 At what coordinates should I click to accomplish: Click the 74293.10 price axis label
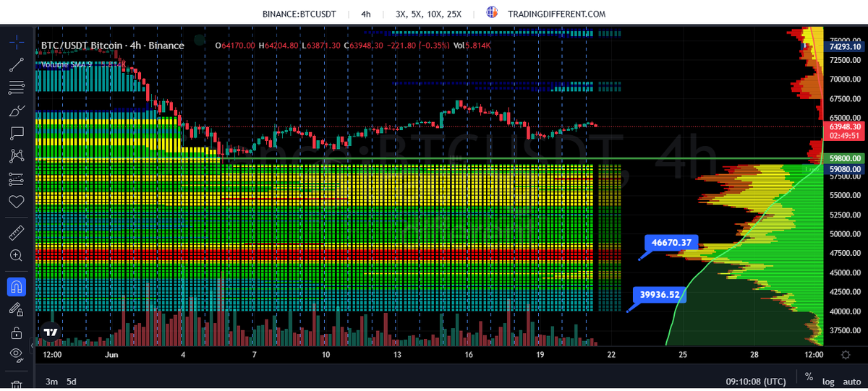click(x=844, y=46)
